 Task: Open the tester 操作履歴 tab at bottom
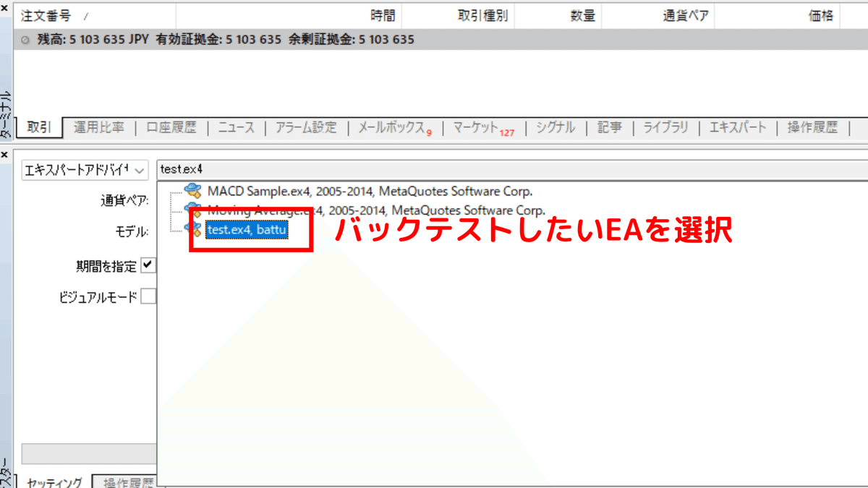(128, 482)
